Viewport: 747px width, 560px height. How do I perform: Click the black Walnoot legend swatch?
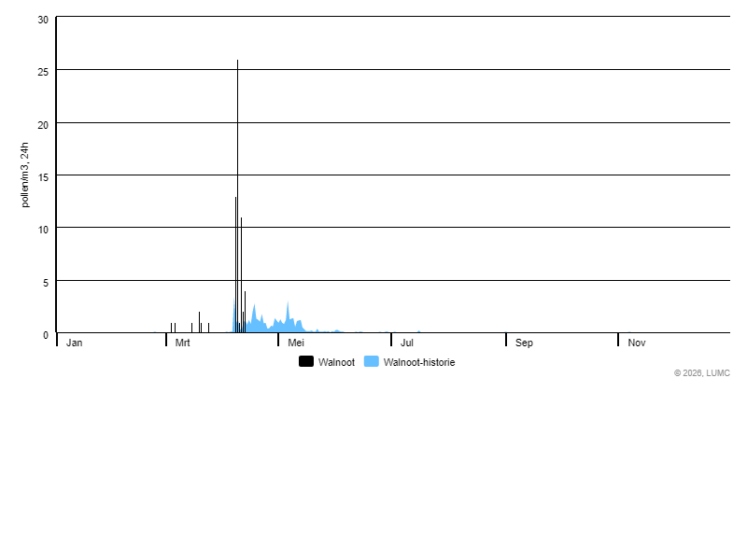click(306, 362)
